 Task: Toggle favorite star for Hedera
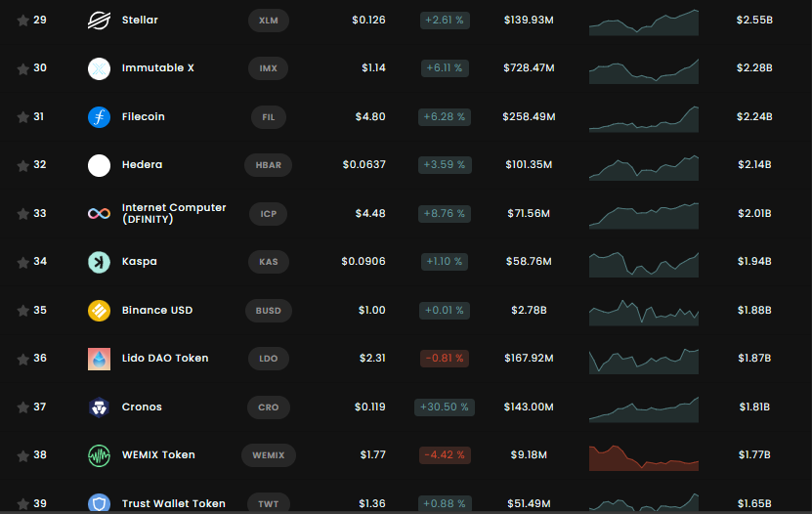click(x=22, y=165)
